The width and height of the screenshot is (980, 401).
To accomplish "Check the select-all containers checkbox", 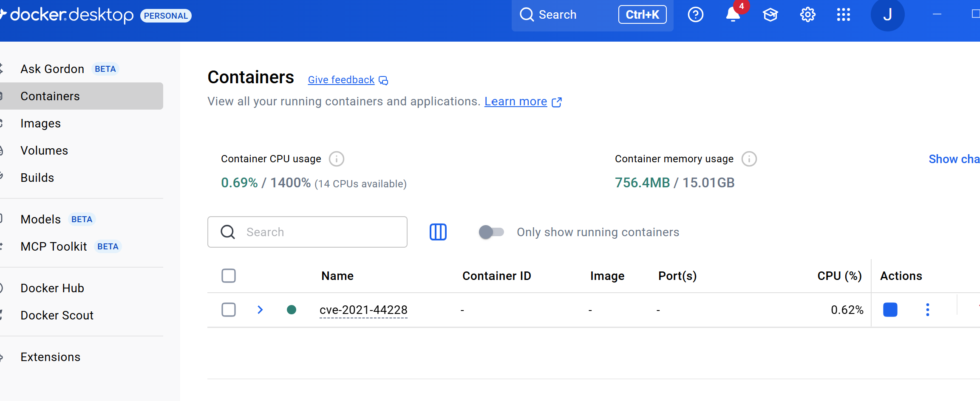I will 229,276.
